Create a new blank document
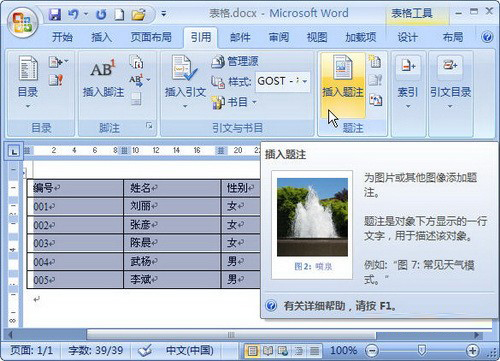500x361 pixels. tap(119, 15)
